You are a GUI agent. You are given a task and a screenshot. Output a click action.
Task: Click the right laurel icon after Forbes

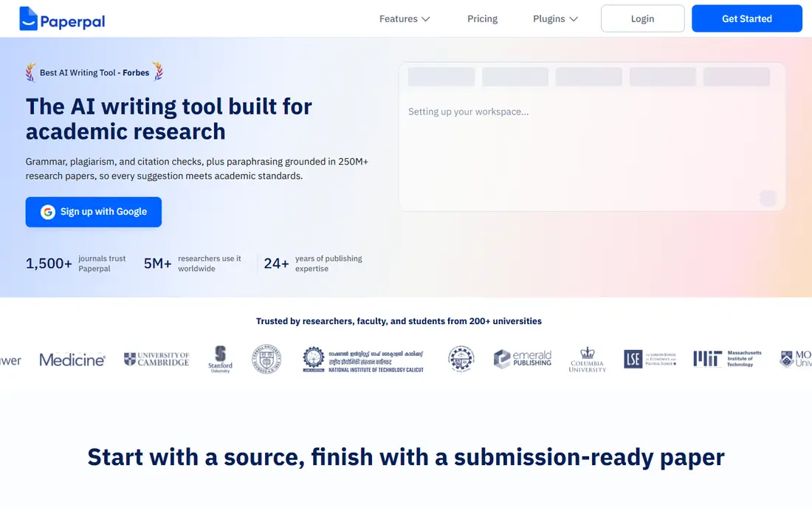[x=158, y=72]
